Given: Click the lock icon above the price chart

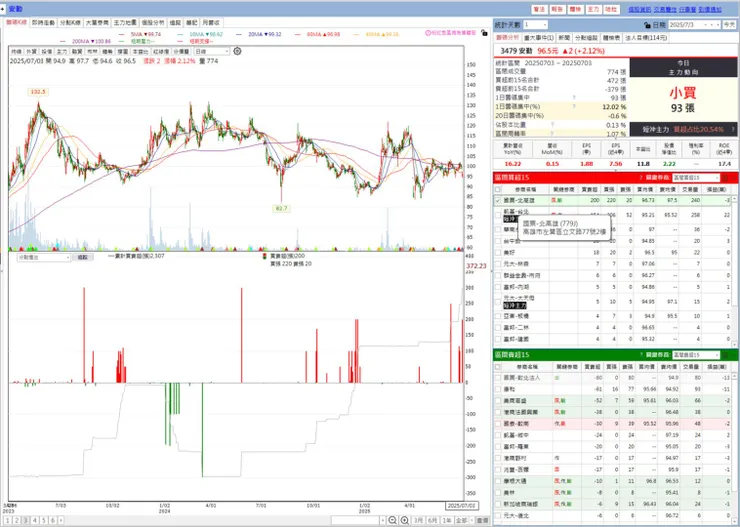Looking at the screenshot, I should click(484, 33).
